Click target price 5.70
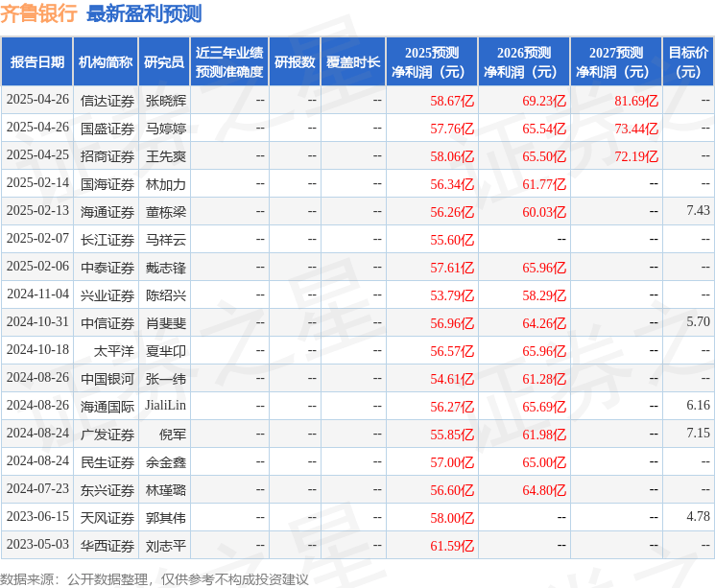The image size is (715, 588). pyautogui.click(x=698, y=321)
